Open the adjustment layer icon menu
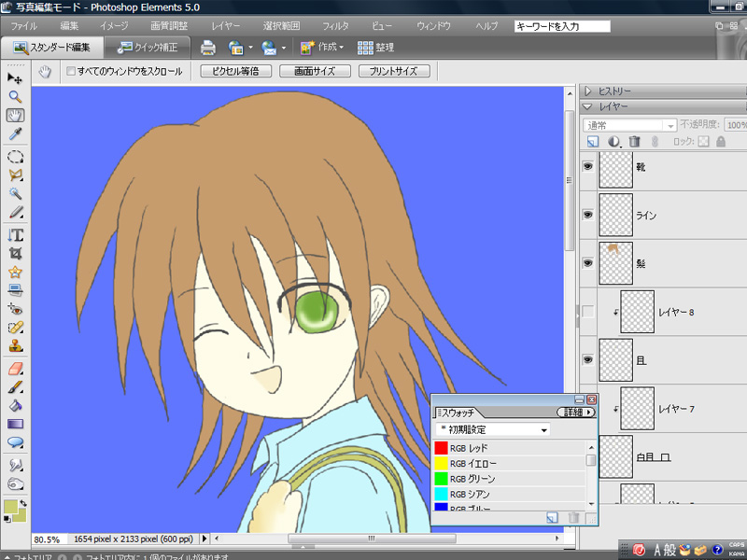Screen dimensions: 747x560 [x=613, y=141]
